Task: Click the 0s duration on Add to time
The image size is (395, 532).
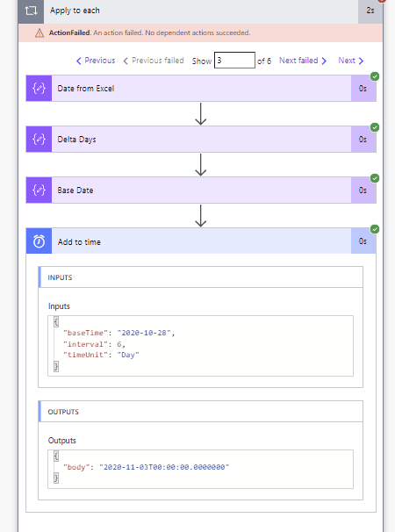Action: click(x=363, y=241)
